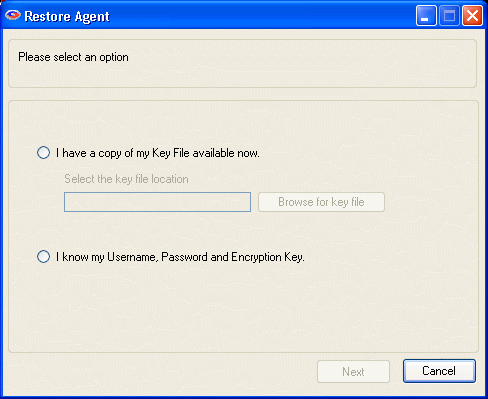Minimize the Restore Agent window
Screen dimensions: 488x399
(426, 16)
